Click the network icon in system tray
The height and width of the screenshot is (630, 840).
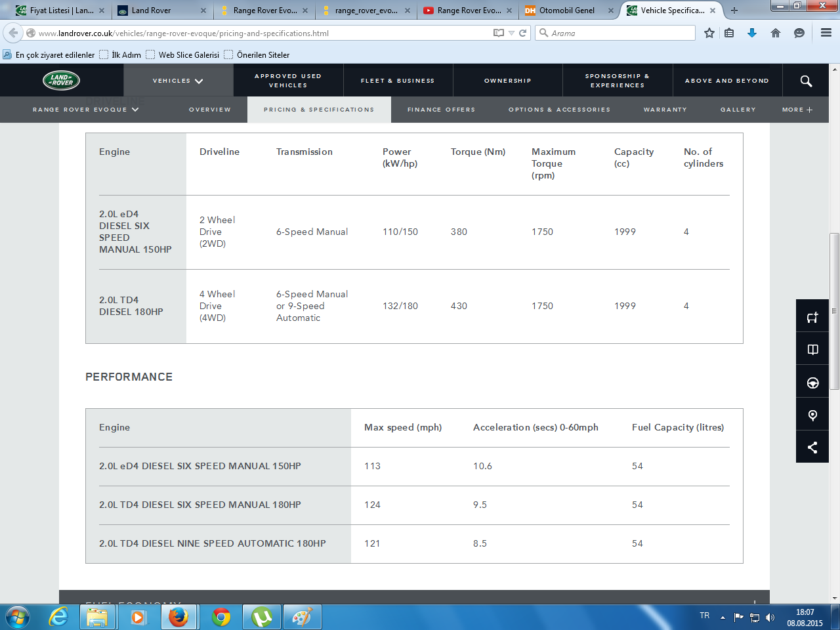pyautogui.click(x=755, y=618)
